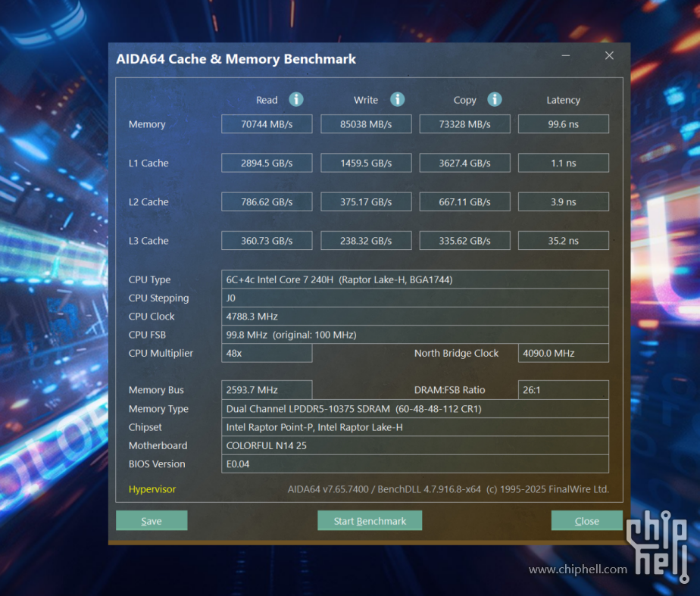Click North Bridge Clock field 4090.0 MHz
Image resolution: width=700 pixels, height=596 pixels.
[x=563, y=353]
